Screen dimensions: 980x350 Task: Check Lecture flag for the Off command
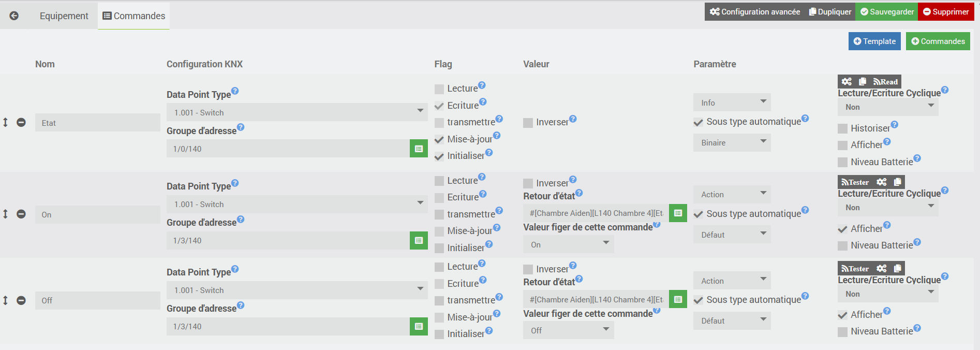point(439,267)
